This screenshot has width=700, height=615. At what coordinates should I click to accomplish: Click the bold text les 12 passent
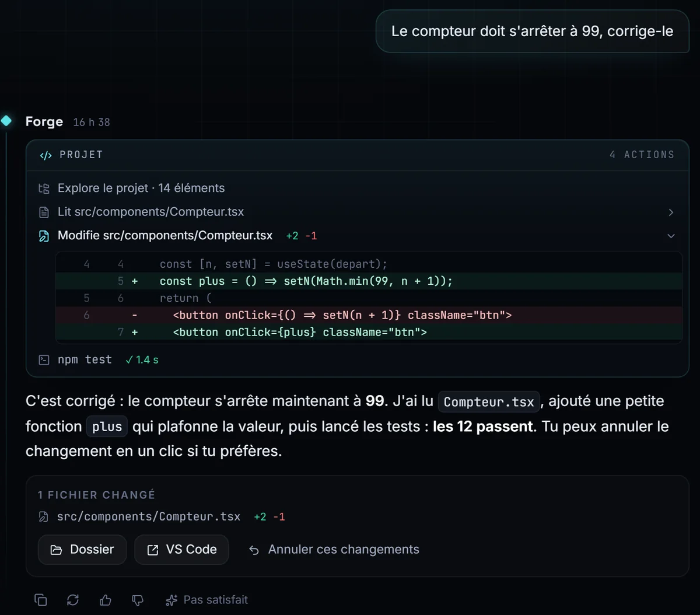pos(483,427)
